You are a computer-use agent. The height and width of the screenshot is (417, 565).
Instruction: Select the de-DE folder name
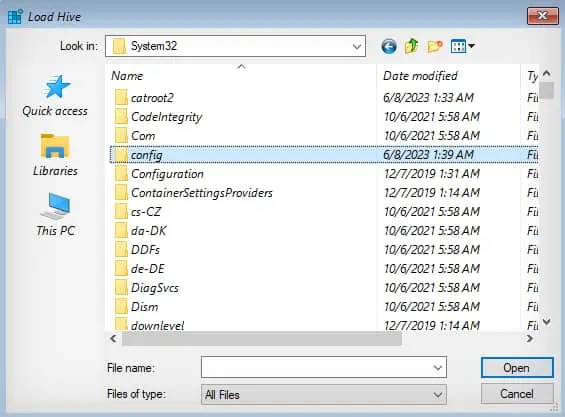pyautogui.click(x=148, y=269)
